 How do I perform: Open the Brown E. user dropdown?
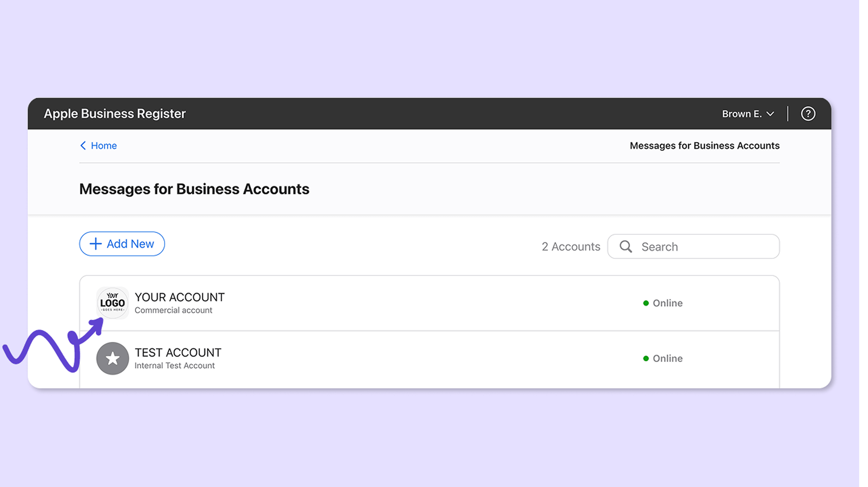[x=742, y=114]
